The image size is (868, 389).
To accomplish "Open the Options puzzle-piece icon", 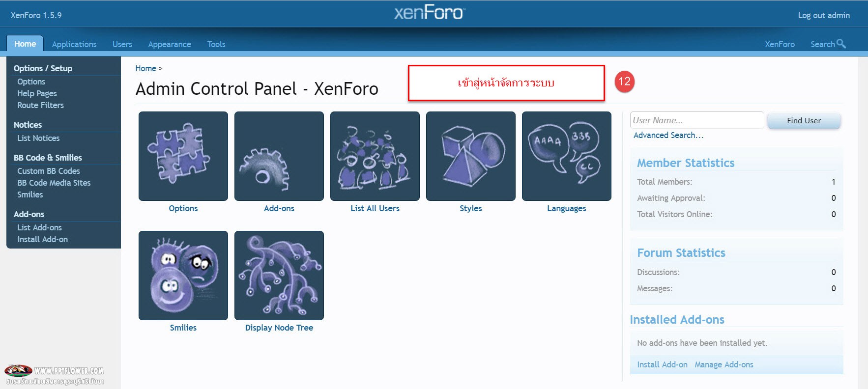I will pyautogui.click(x=183, y=156).
